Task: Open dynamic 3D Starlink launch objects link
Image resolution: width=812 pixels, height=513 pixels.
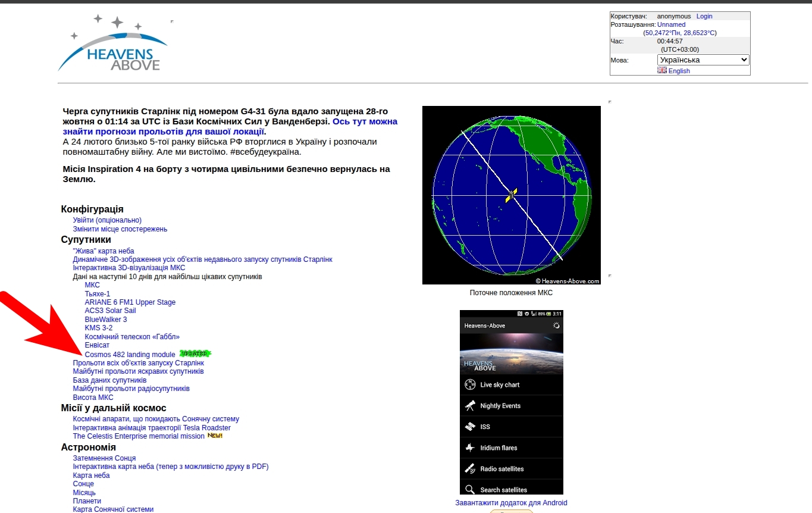Action: [202, 259]
